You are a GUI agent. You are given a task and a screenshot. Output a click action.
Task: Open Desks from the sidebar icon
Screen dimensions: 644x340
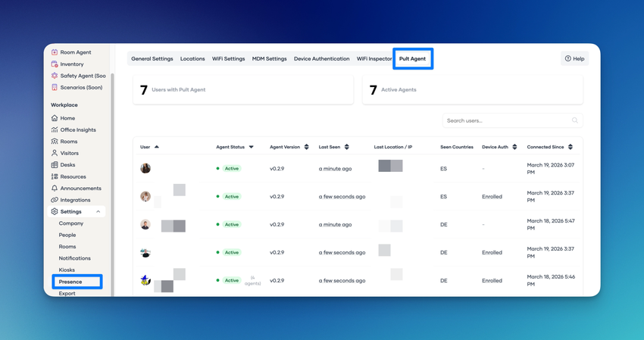(x=55, y=165)
